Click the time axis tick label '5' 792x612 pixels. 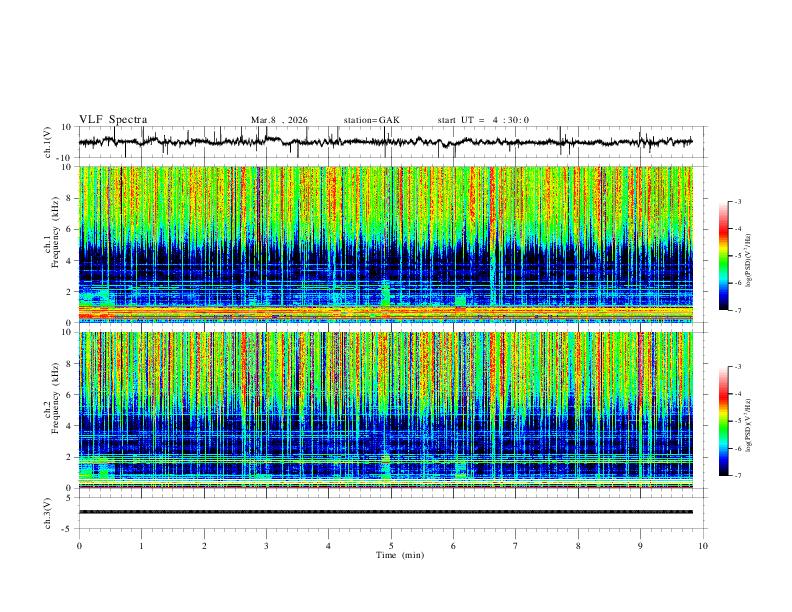click(x=391, y=546)
